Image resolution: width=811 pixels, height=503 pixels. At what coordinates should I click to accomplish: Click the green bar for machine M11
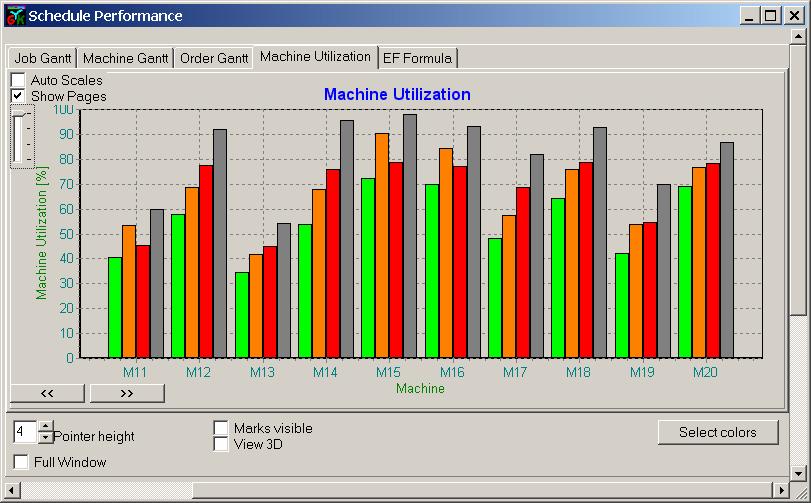(115, 308)
